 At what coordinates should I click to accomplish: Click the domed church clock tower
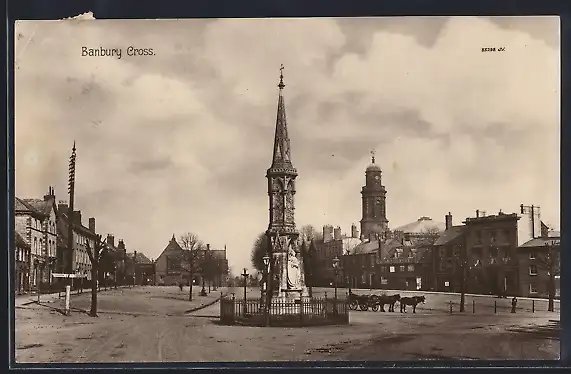[374, 197]
